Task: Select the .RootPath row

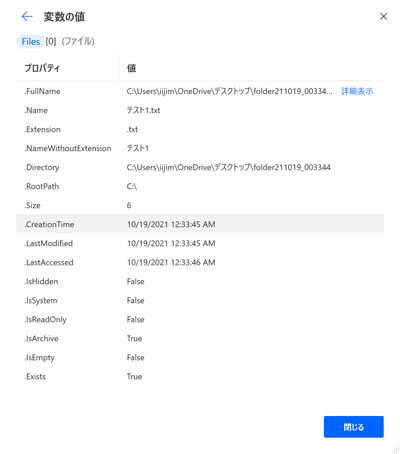Action: 200,186
